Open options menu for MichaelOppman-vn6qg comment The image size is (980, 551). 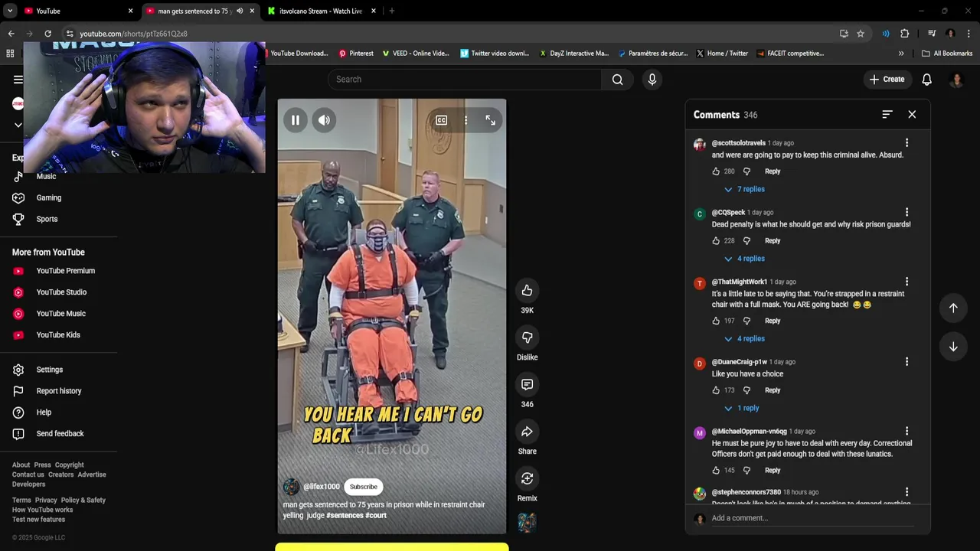pos(906,431)
